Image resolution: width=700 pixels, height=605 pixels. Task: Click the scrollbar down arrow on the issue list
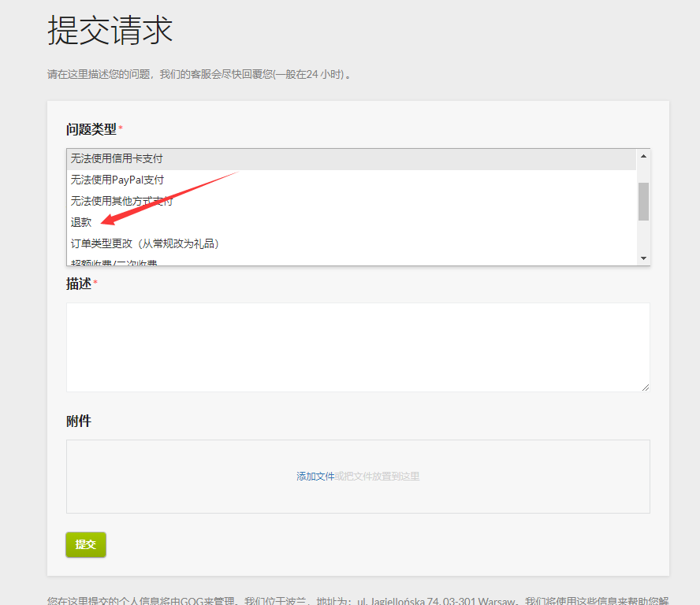coord(643,256)
